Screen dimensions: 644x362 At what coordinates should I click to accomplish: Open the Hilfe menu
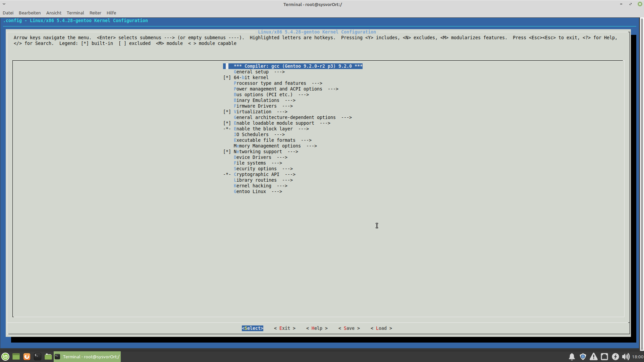[111, 13]
